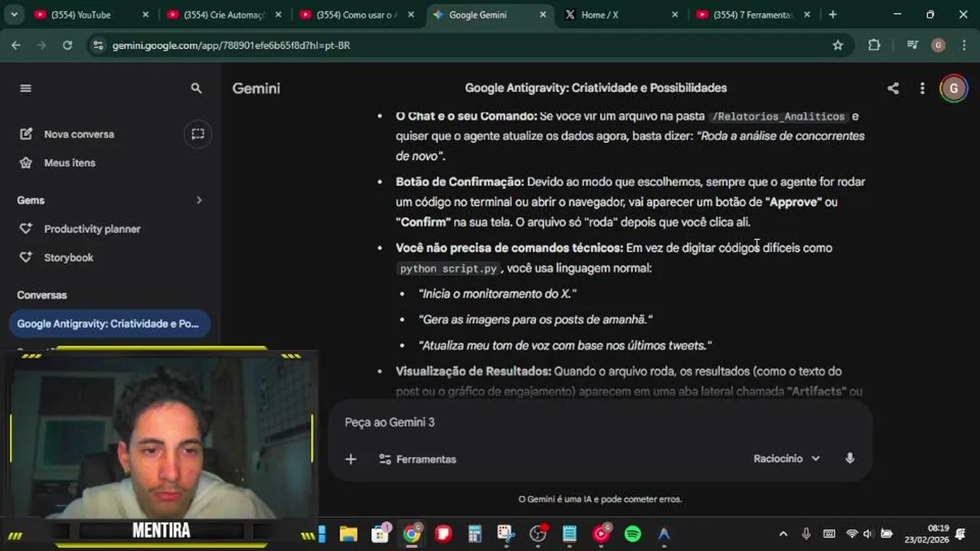
Task: Click the network Wi-Fi tray icon
Action: (x=851, y=534)
